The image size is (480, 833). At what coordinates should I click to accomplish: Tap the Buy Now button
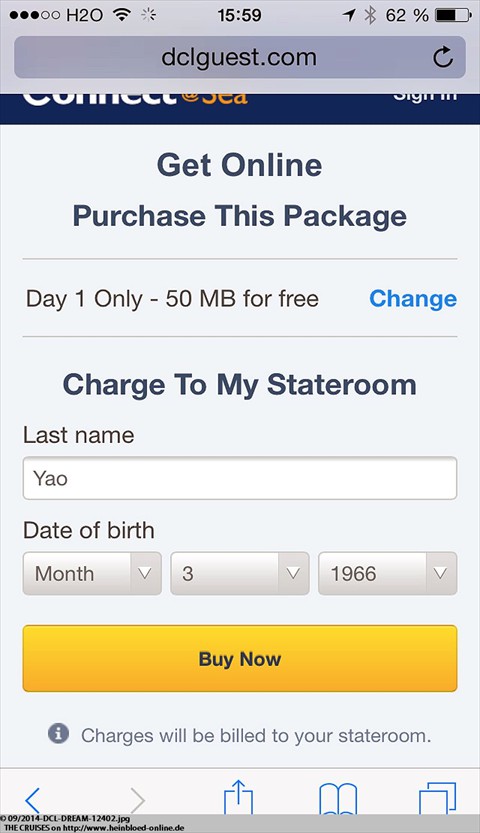click(239, 658)
